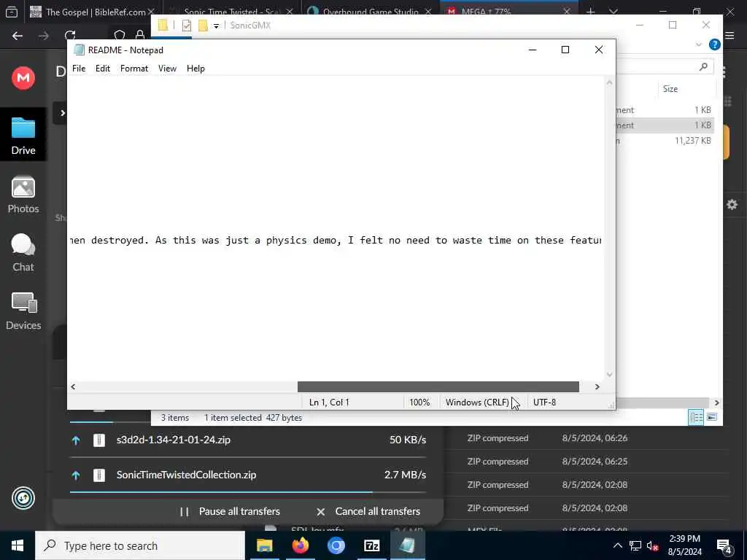Open the Format menu in Notepad
The image size is (747, 560).
(x=134, y=69)
